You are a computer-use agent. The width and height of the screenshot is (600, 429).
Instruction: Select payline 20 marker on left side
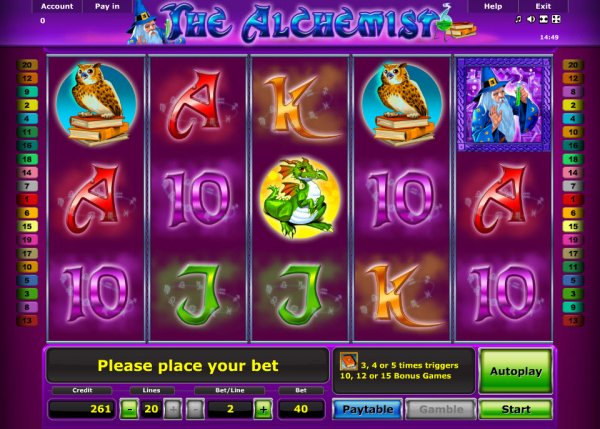pyautogui.click(x=27, y=65)
